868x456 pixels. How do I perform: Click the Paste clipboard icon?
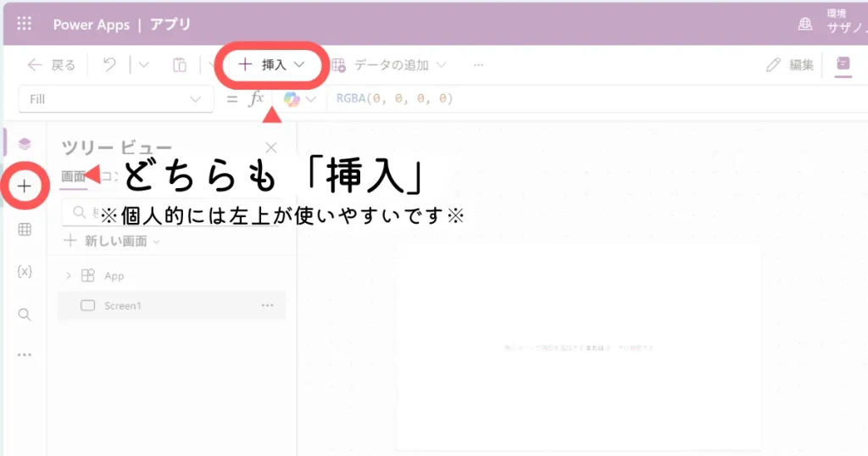pyautogui.click(x=180, y=64)
